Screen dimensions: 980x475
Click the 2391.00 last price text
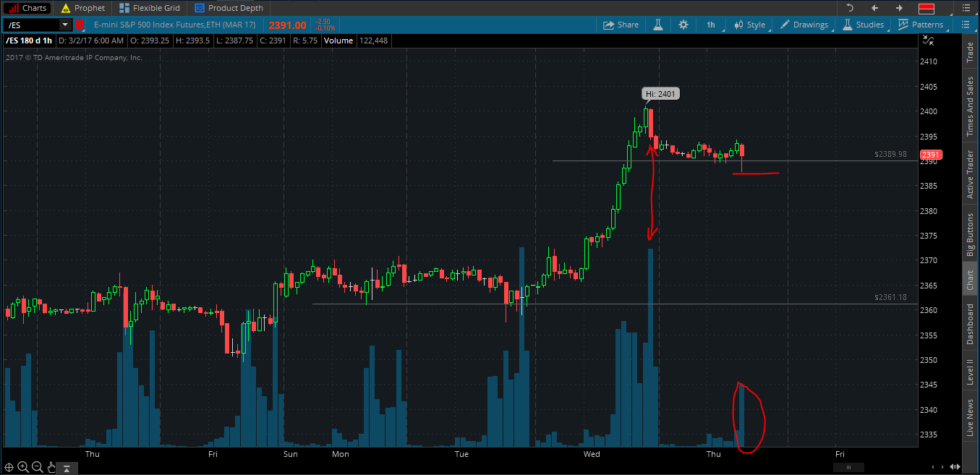[x=287, y=25]
